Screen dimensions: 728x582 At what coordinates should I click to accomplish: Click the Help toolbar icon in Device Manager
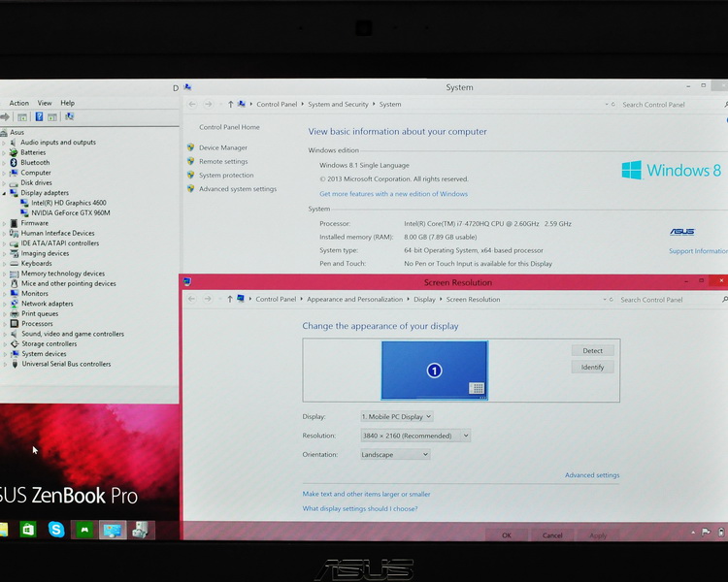(x=40, y=117)
